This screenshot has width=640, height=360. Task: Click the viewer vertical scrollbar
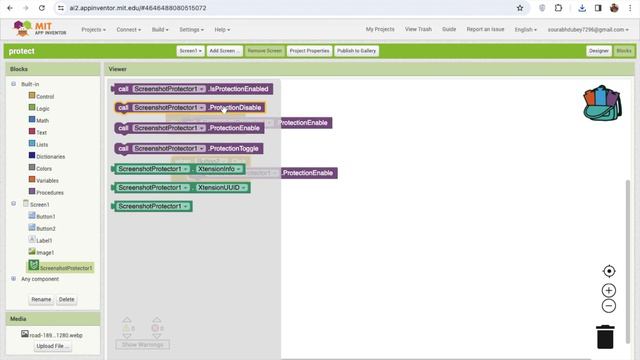pos(628,261)
